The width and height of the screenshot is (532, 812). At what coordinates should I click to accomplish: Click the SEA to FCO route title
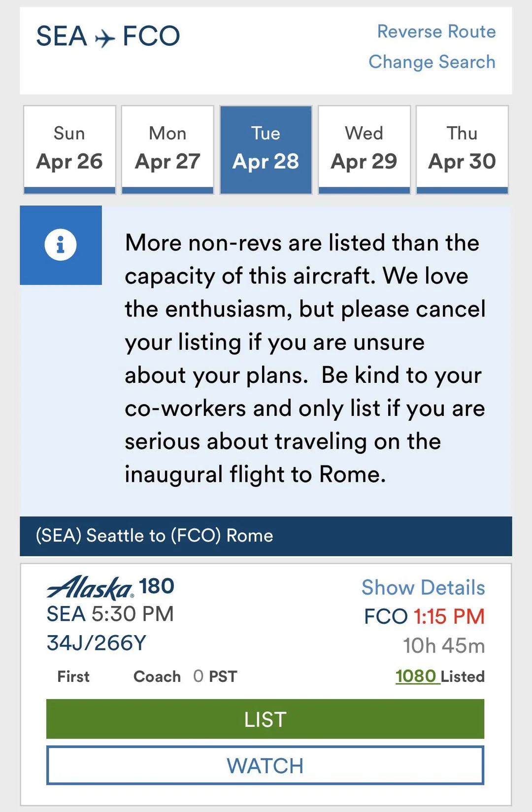(108, 36)
